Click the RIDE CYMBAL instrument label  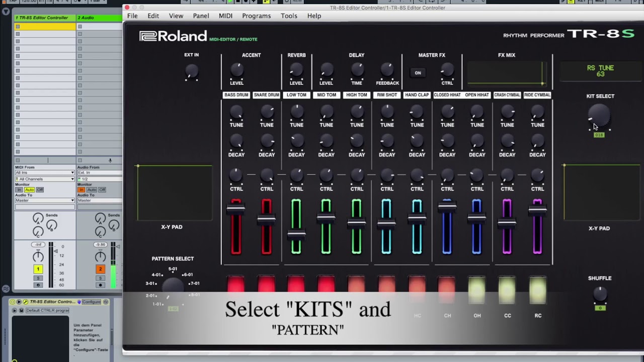pyautogui.click(x=537, y=95)
